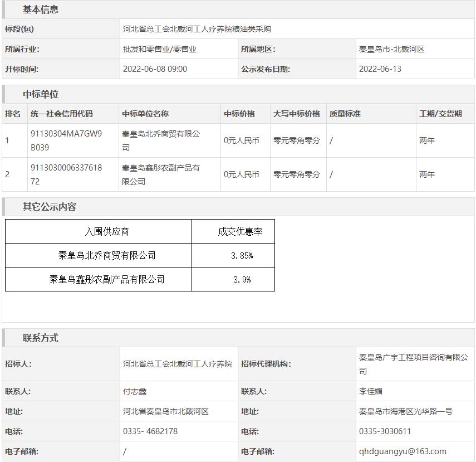Select the contact person 付志鑫

(x=135, y=391)
